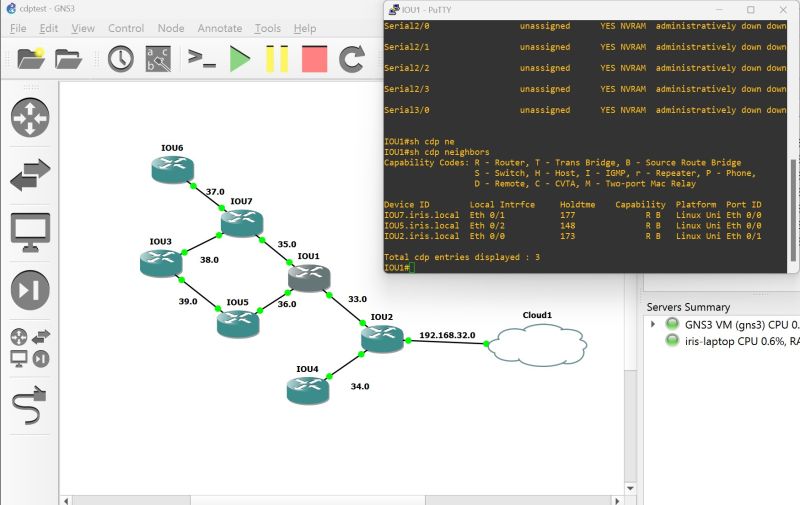Open the Edit menu
This screenshot has height=505, width=800.
[48, 29]
